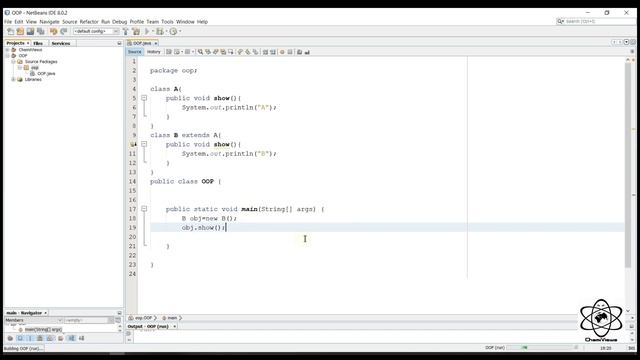Click the Shift Line Right icon
This screenshot has width=640, height=360.
click(273, 52)
